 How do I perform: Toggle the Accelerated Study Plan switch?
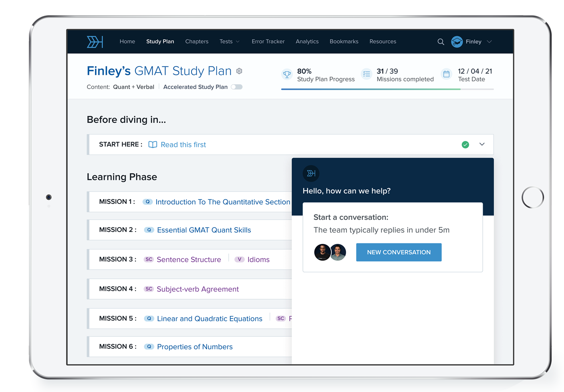coord(237,87)
